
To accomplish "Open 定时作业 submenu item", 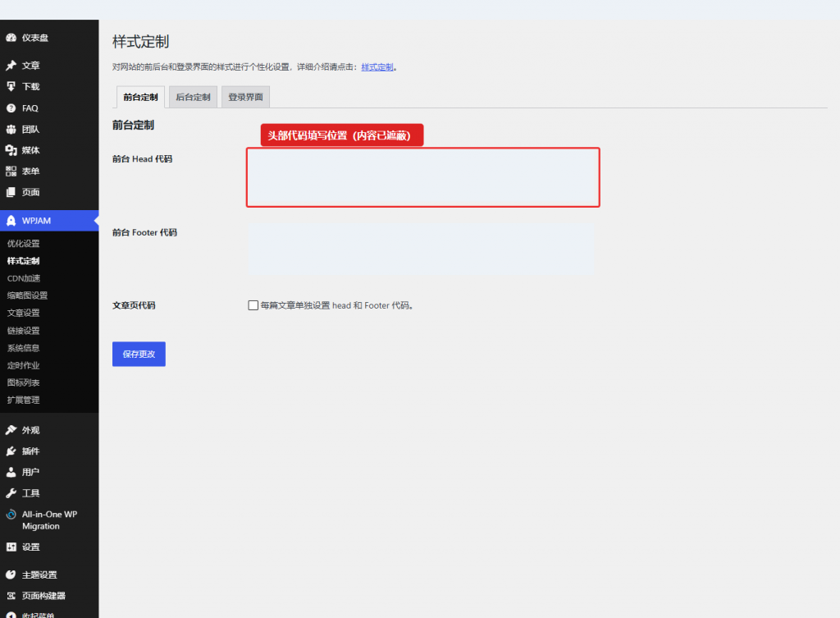I will [x=24, y=365].
